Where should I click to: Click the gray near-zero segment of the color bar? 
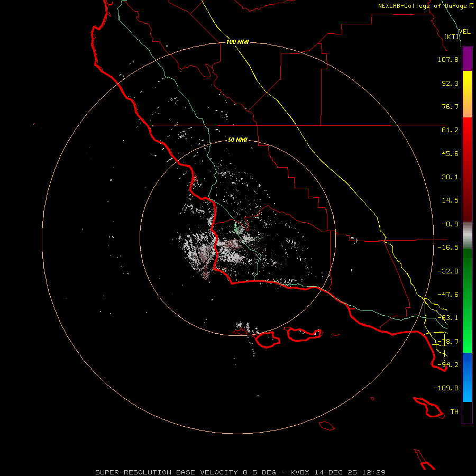click(x=467, y=235)
